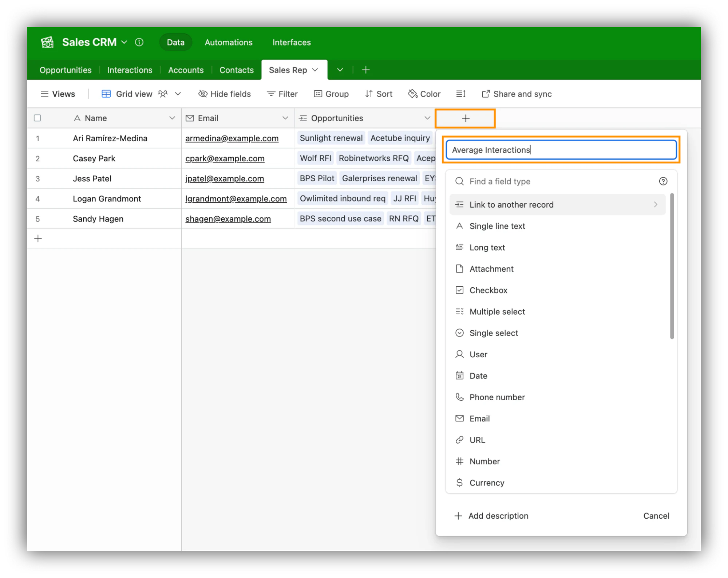Expand the hidden tables list chevron

(x=340, y=70)
